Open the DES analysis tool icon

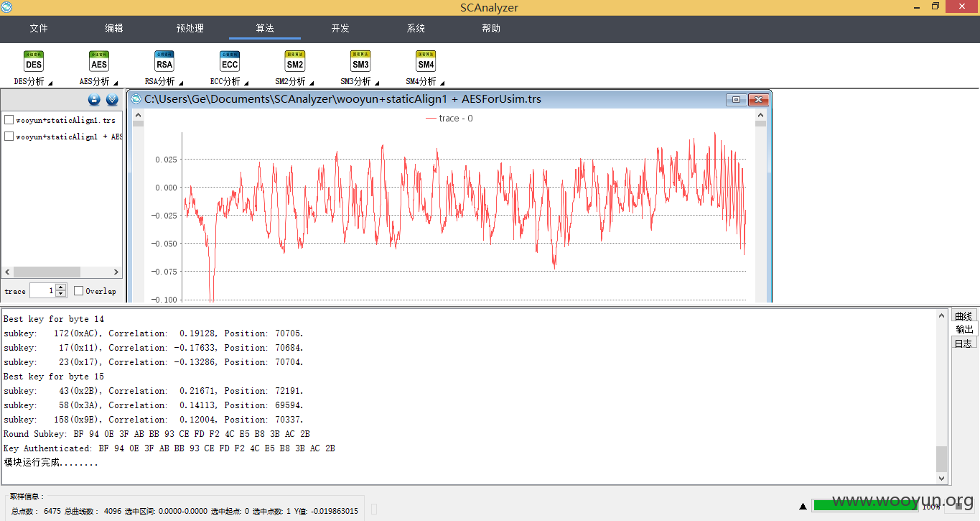[x=34, y=61]
